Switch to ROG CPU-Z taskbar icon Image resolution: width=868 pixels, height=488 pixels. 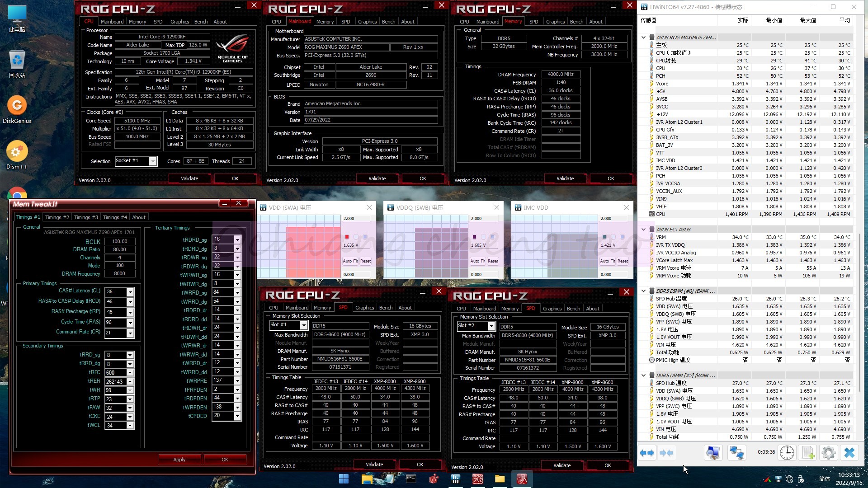click(x=477, y=479)
